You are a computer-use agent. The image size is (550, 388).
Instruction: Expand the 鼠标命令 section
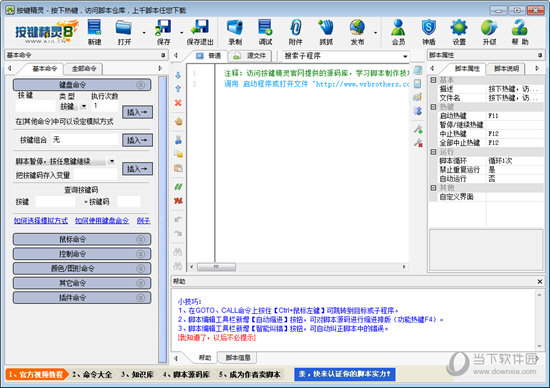(x=82, y=239)
